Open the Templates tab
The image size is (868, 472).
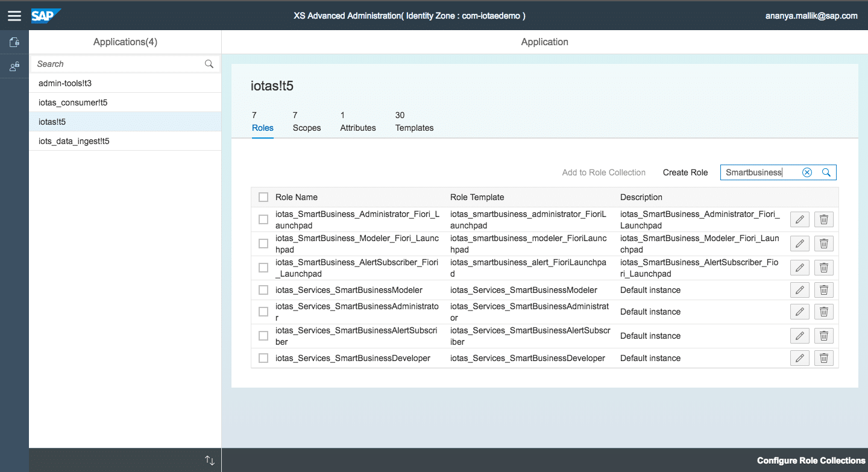click(x=414, y=122)
